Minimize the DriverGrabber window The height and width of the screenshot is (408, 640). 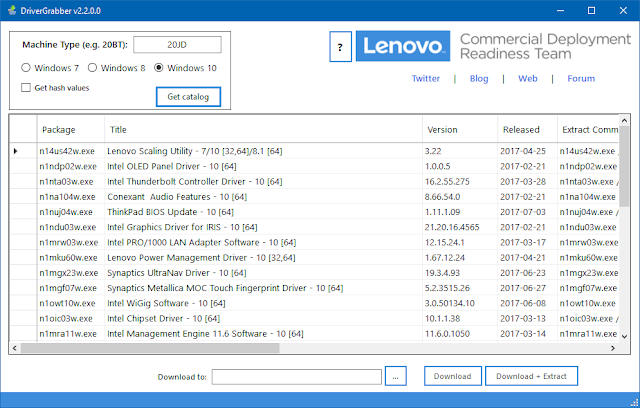[x=560, y=10]
